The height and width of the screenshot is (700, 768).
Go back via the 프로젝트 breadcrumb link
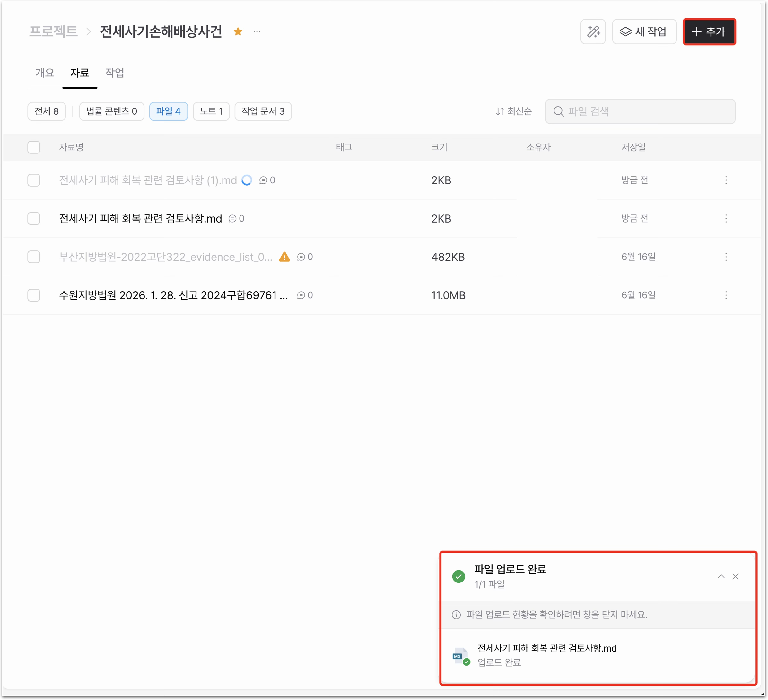pos(53,31)
